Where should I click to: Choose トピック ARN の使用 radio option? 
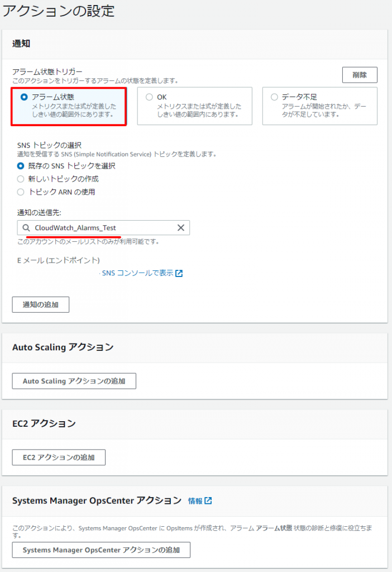pos(21,192)
